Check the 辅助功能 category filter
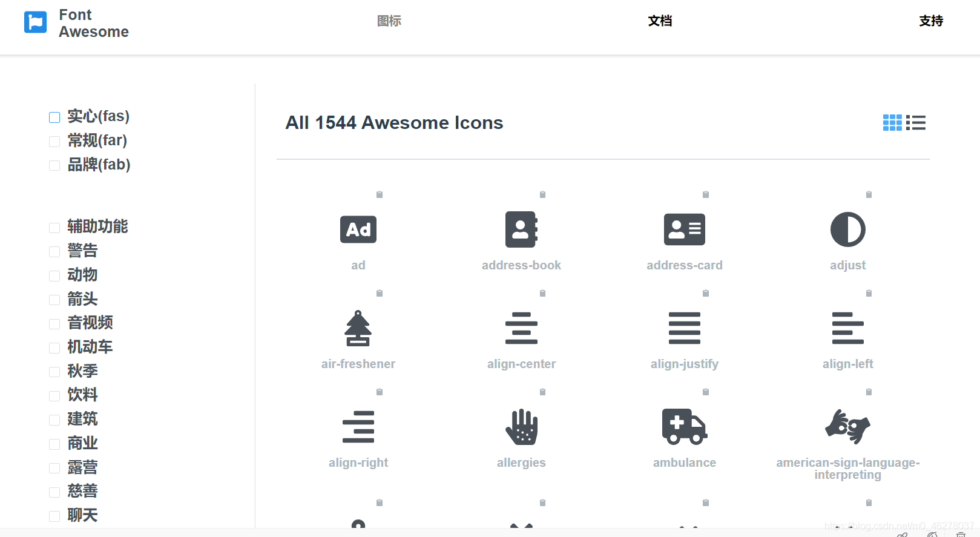980x537 pixels. pos(54,228)
